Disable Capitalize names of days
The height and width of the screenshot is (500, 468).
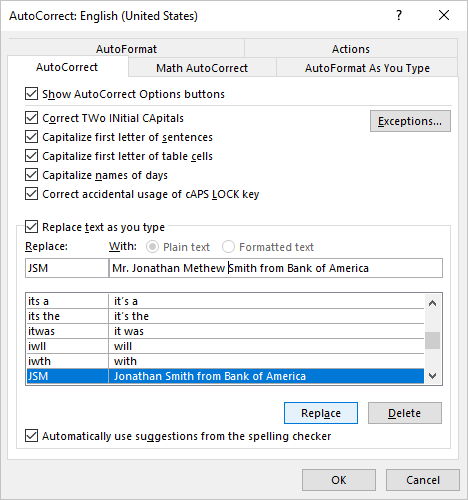click(31, 175)
